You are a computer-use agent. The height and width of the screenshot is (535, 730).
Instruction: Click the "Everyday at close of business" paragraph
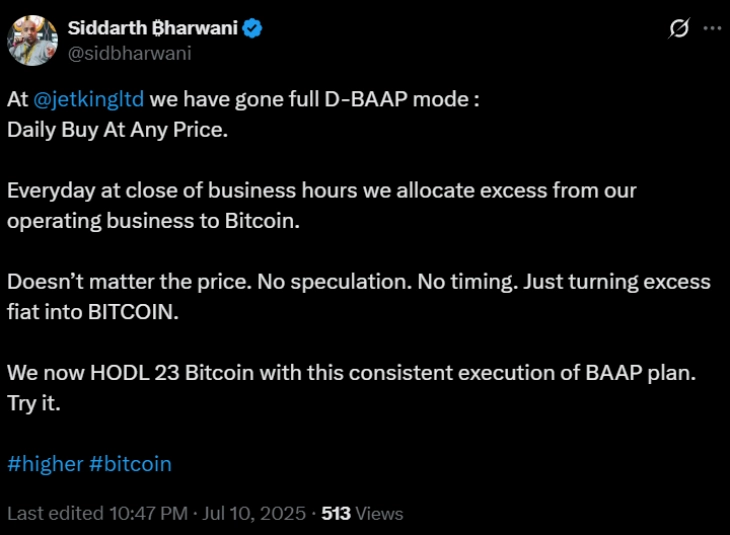click(320, 190)
